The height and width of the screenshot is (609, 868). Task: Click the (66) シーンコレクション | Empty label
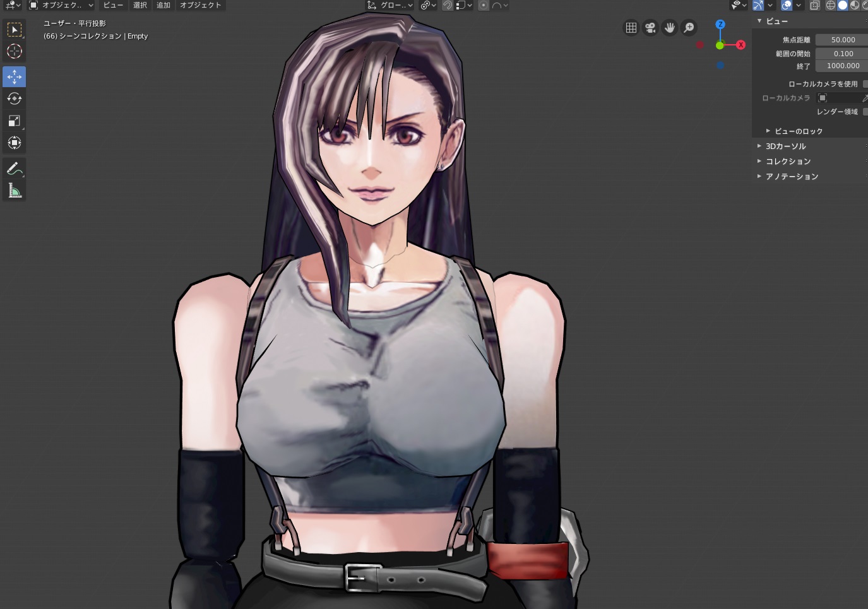[x=95, y=36]
